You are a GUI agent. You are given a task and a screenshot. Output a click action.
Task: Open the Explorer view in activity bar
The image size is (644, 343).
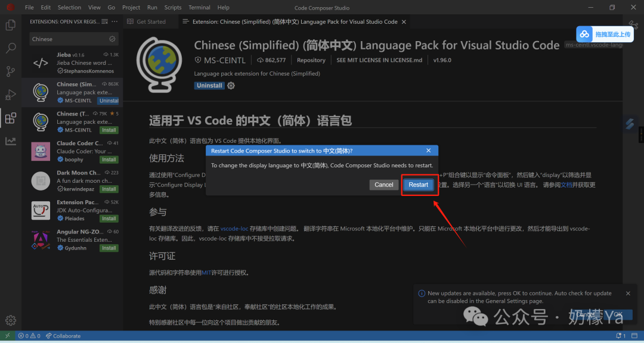[11, 25]
